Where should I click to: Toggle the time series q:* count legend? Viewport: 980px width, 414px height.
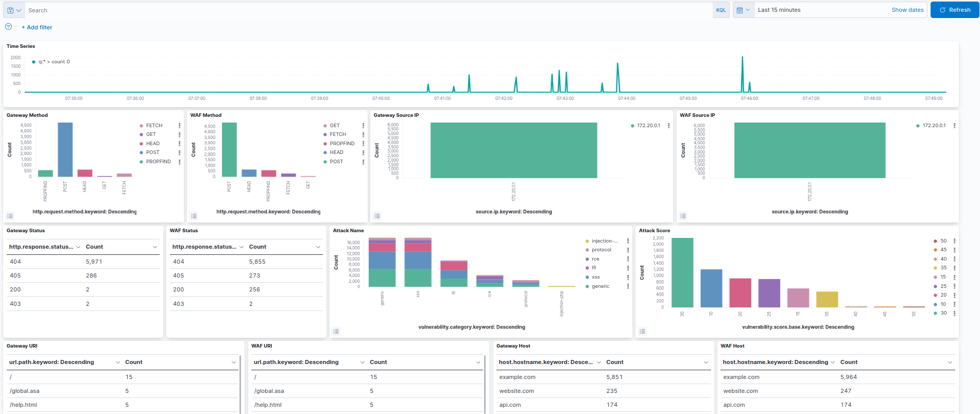(x=54, y=62)
